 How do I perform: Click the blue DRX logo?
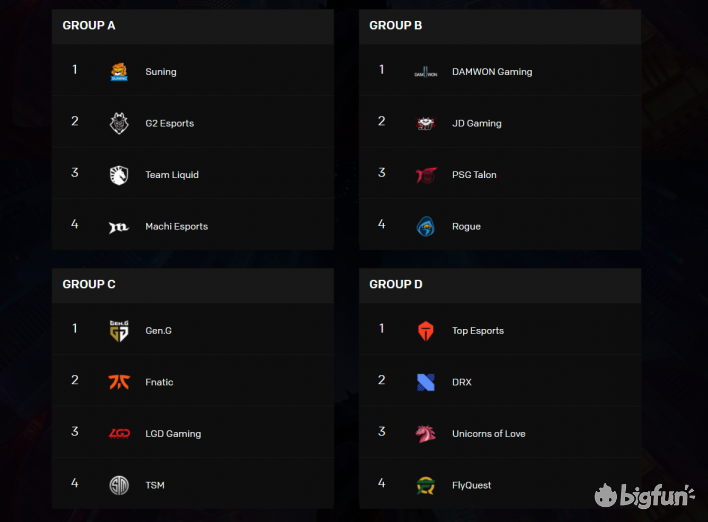426,382
